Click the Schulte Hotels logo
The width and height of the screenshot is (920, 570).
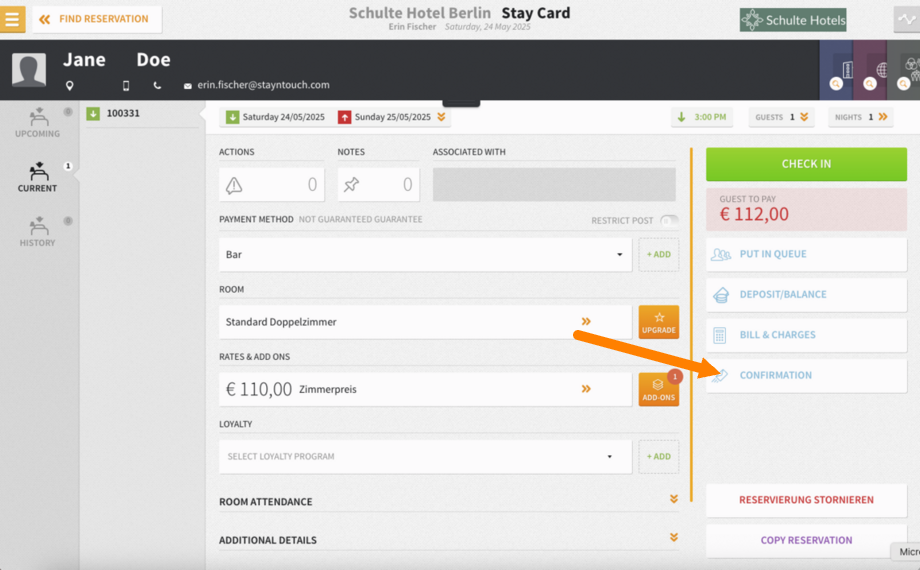click(x=793, y=20)
